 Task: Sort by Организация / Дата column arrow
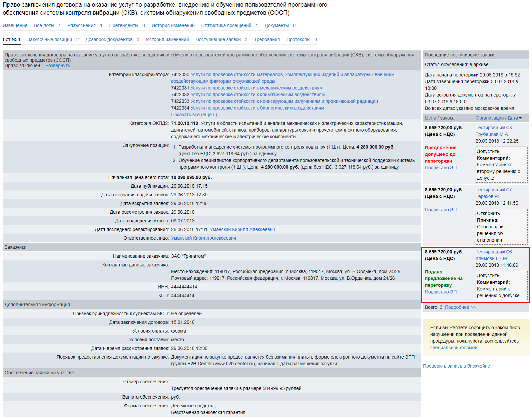(520, 118)
